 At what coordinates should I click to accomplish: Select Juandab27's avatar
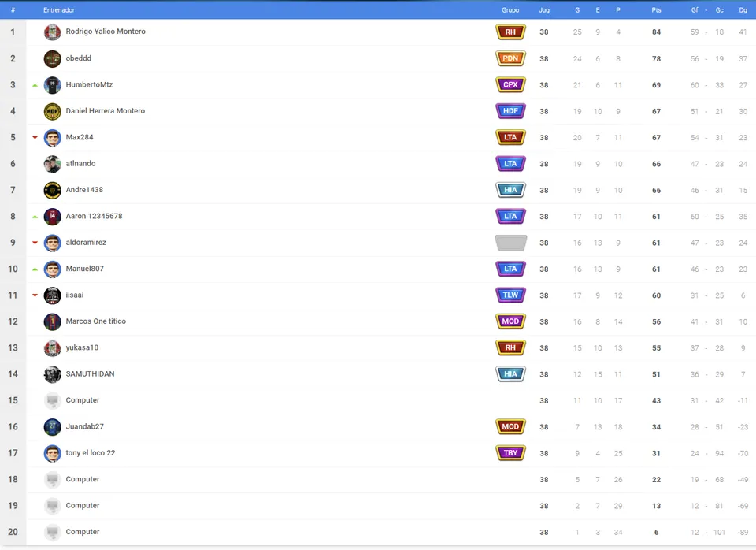pos(52,426)
